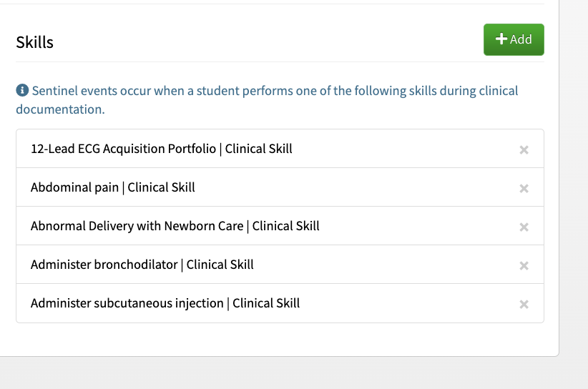This screenshot has height=389, width=588.
Task: Choose the Administer subcutaneous injection skill name
Action: (127, 303)
